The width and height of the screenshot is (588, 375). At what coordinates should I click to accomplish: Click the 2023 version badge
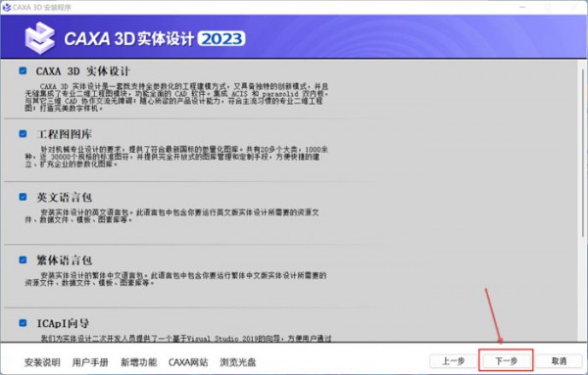pos(221,38)
